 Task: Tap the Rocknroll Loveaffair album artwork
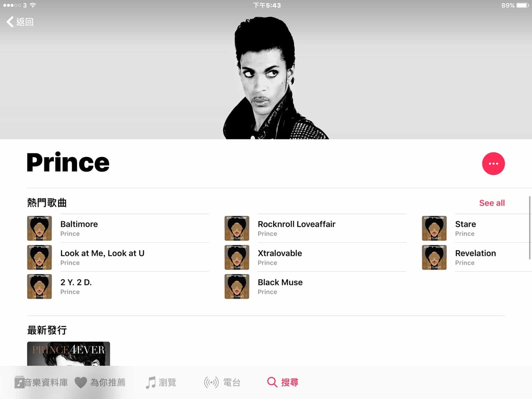point(237,228)
